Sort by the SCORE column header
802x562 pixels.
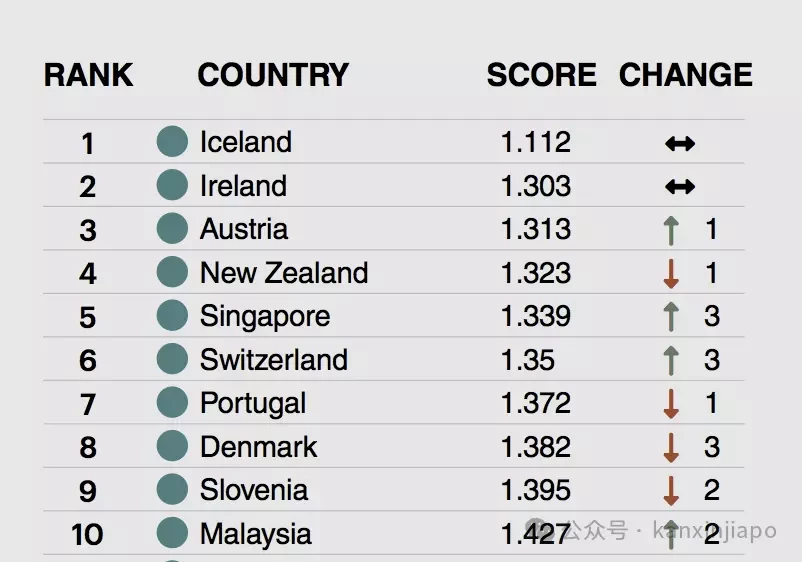coord(542,75)
